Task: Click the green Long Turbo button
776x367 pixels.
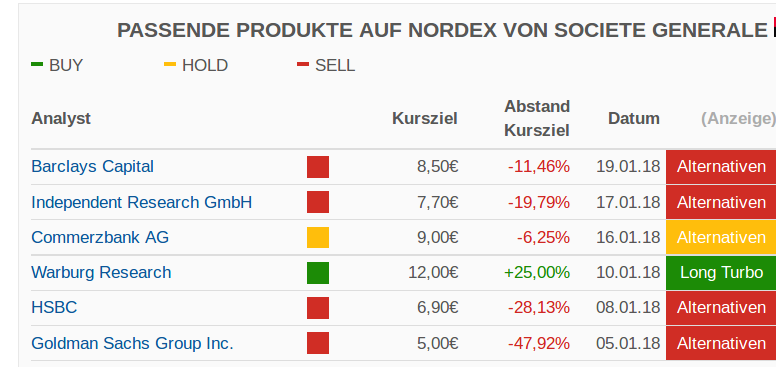Action: 721,273
